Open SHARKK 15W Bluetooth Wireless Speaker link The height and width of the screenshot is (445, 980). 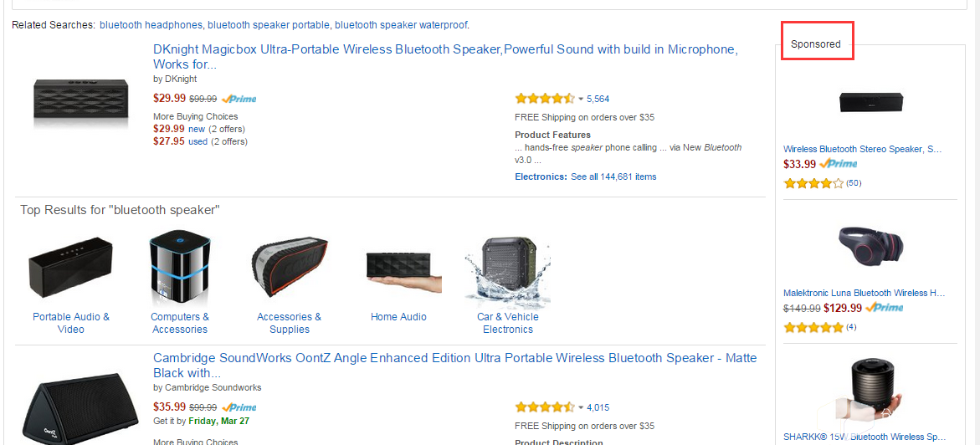pos(864,437)
